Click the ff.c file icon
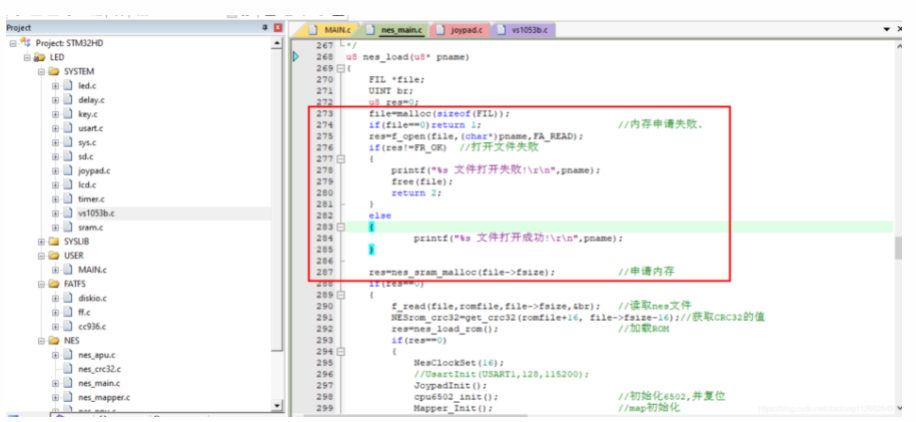Screen dimensions: 916x422 (x=68, y=312)
